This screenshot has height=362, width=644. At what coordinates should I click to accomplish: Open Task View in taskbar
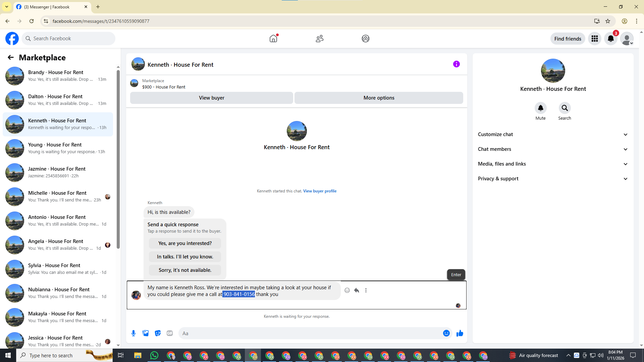[x=121, y=355]
